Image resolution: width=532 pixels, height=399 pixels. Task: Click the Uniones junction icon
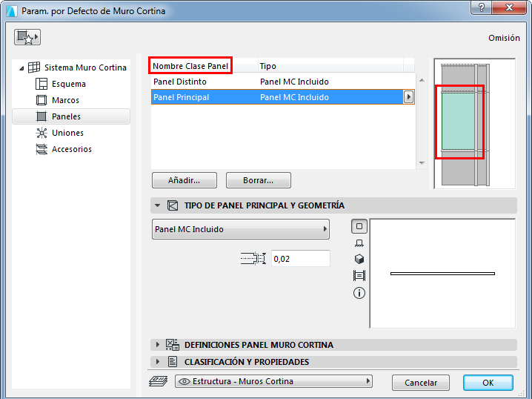[41, 133]
